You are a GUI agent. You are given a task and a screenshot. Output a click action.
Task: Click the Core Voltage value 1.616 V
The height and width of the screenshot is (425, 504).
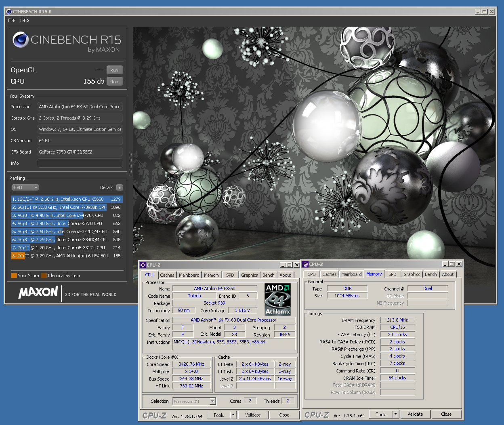(x=242, y=310)
